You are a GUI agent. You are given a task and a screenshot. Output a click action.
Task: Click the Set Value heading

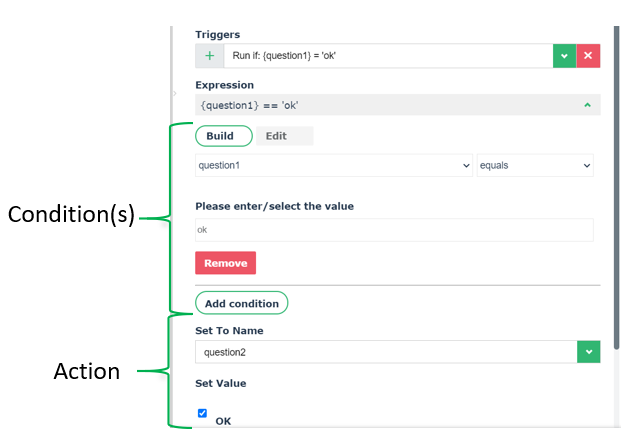coord(220,383)
